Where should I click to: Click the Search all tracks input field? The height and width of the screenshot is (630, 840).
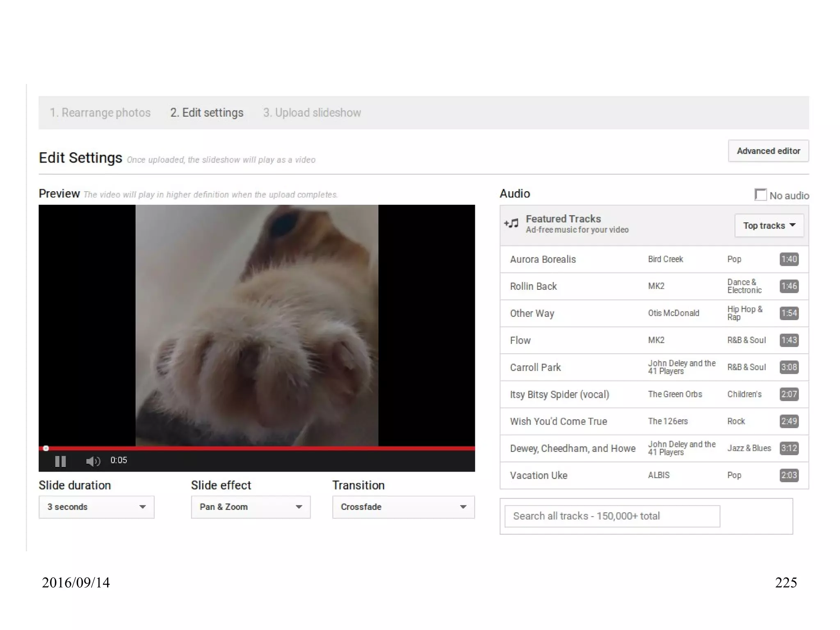612,516
